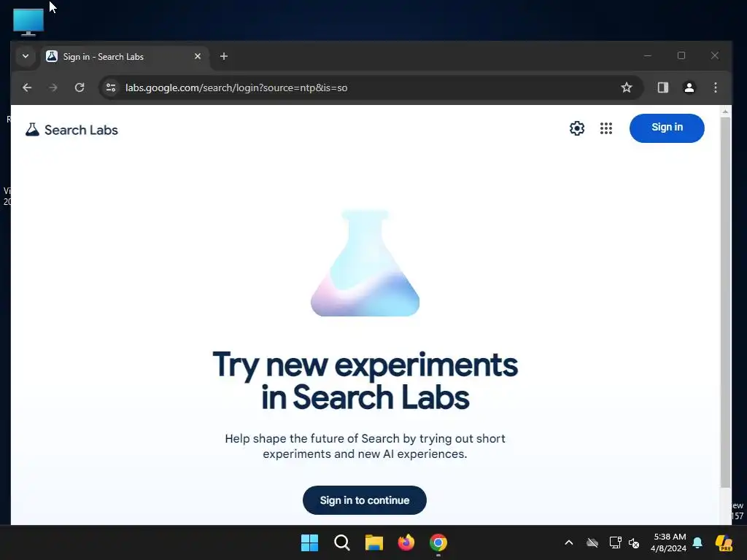Click the page's vertical scrollbar
Image resolution: width=747 pixels, height=560 pixels.
725,302
